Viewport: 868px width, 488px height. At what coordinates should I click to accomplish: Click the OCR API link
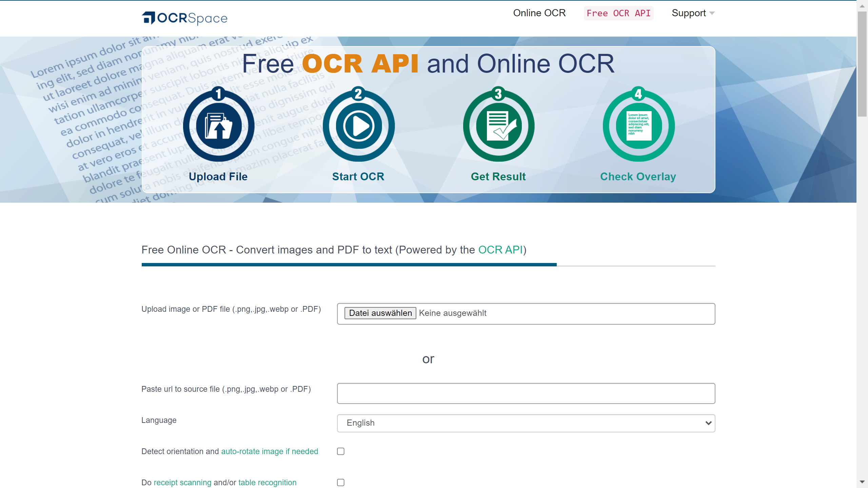point(500,250)
